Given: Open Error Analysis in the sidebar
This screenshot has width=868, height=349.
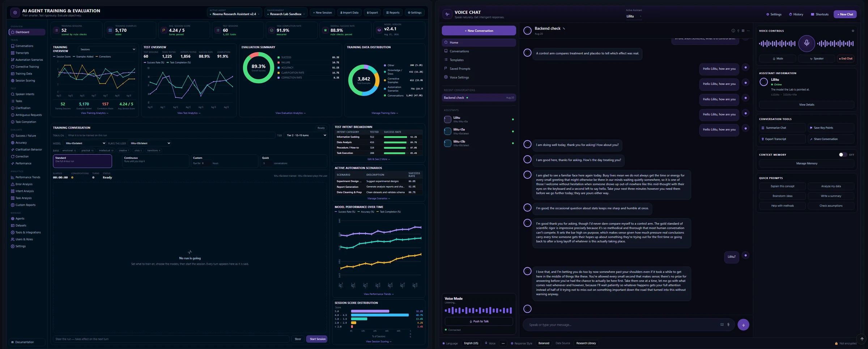Looking at the screenshot, I should [x=27, y=184].
